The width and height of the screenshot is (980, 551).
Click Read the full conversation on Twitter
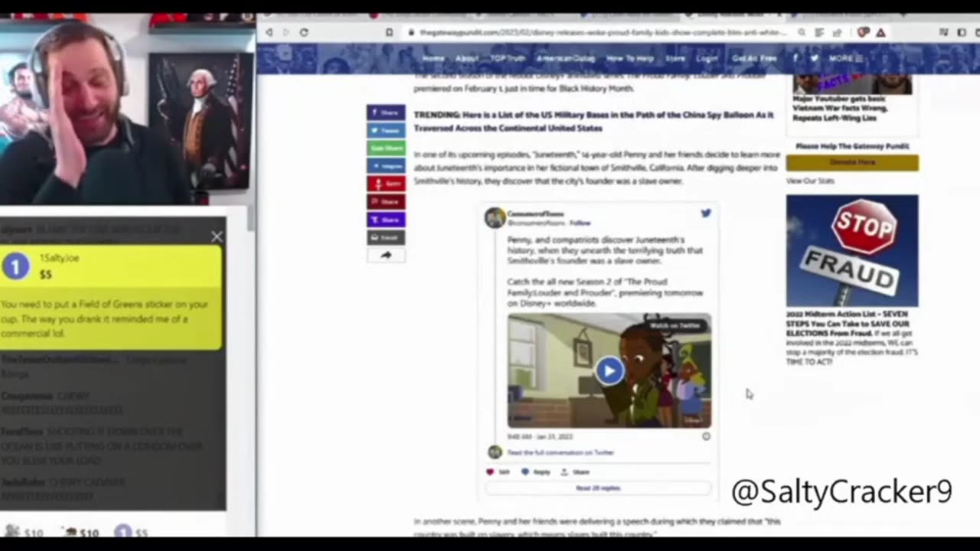tap(560, 452)
